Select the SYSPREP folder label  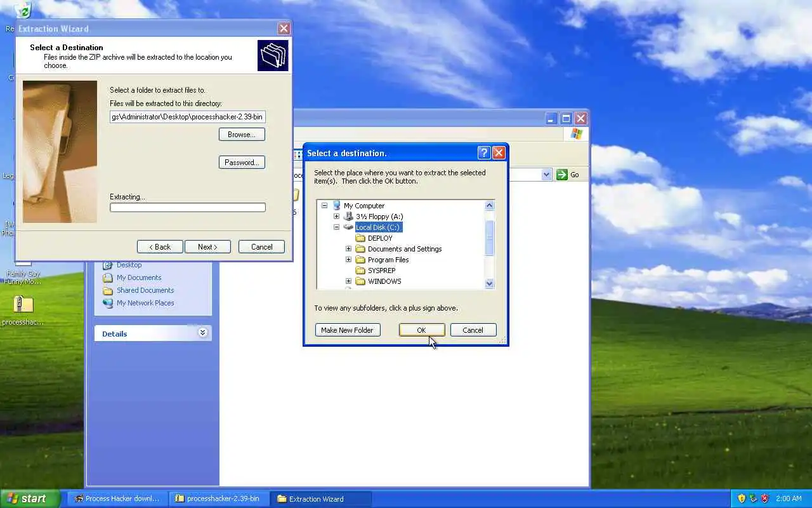coord(381,271)
